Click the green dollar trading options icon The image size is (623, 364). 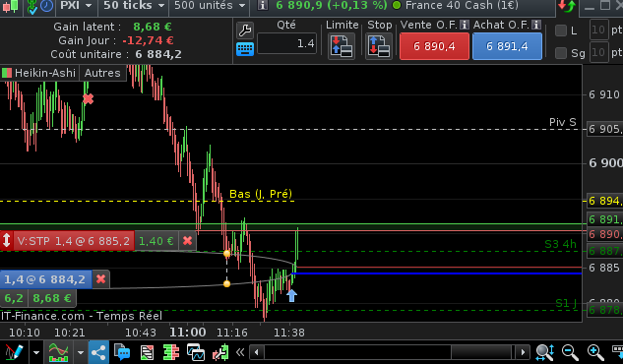32,6
